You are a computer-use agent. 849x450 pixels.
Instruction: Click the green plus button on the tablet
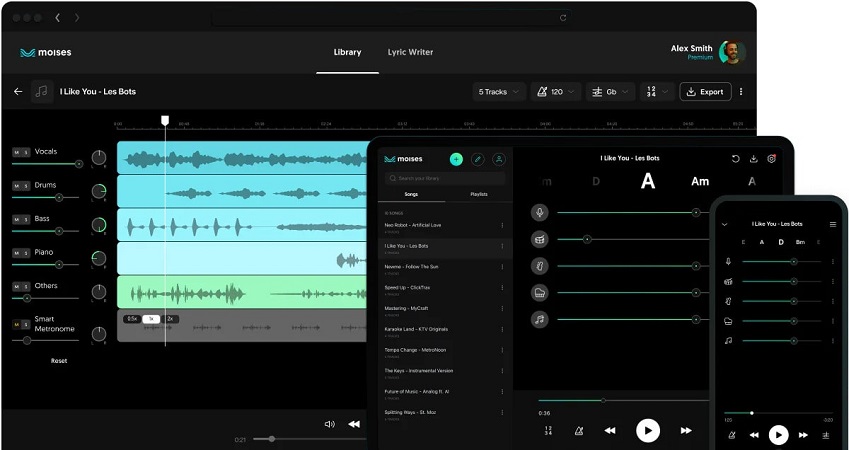456,159
